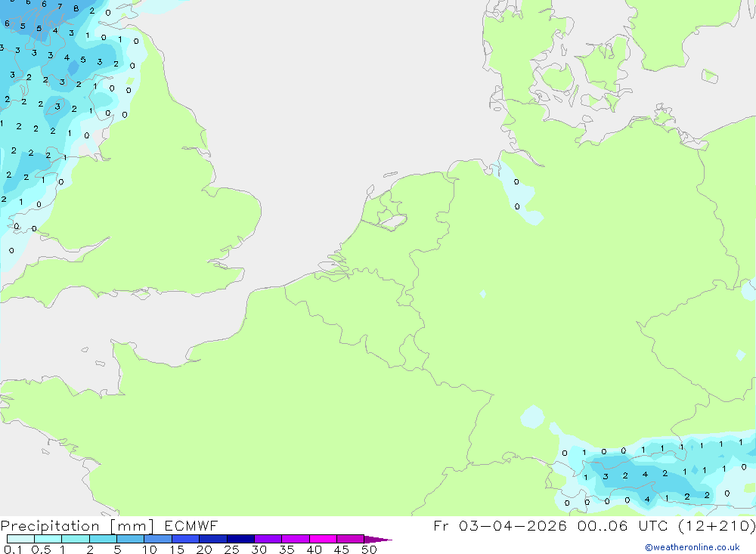Click the '0.1' legend scale label
756x554 pixels.
tap(13, 549)
